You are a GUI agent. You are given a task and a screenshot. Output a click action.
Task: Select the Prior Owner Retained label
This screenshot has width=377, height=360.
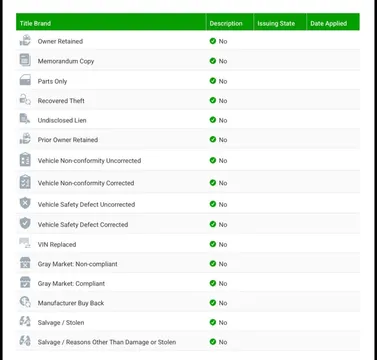pyautogui.click(x=68, y=140)
